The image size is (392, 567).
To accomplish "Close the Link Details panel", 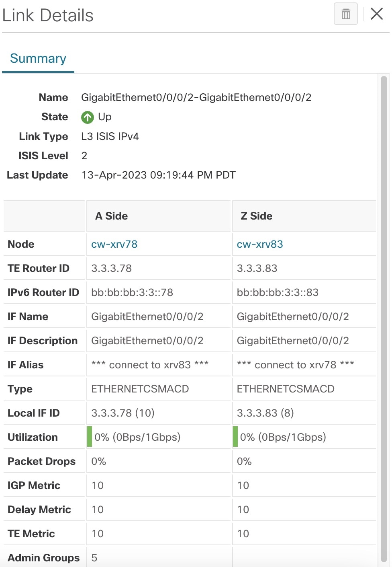I will coord(376,13).
